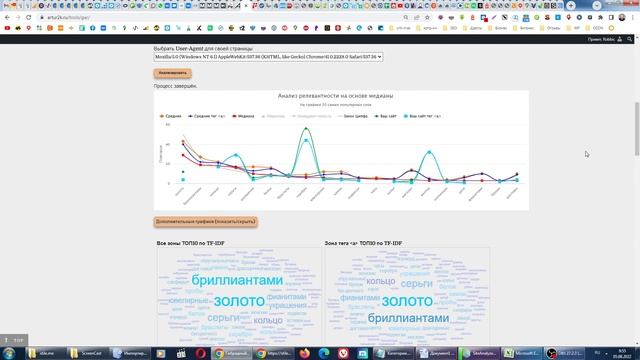
Task: Open the Chrome profile avatar
Action: [622, 18]
